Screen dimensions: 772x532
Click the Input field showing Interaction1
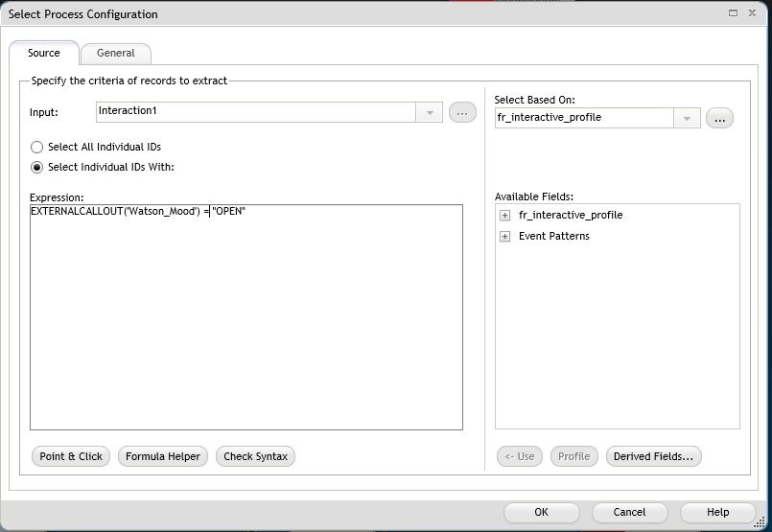[x=256, y=112]
